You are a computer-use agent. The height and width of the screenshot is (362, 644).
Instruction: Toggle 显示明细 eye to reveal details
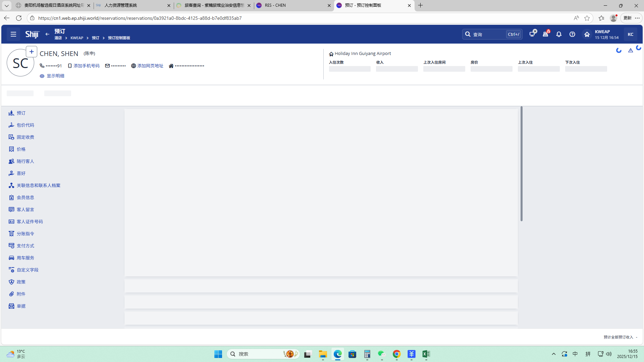click(52, 76)
